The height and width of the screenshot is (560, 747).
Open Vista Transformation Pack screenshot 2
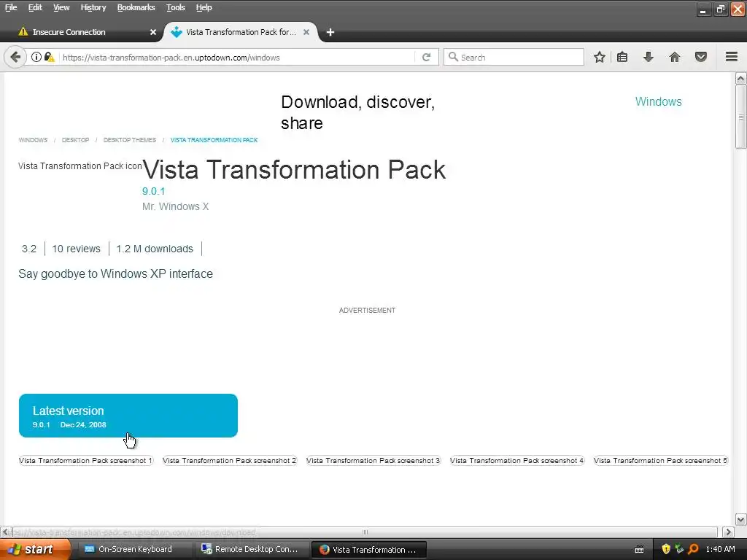(x=230, y=461)
